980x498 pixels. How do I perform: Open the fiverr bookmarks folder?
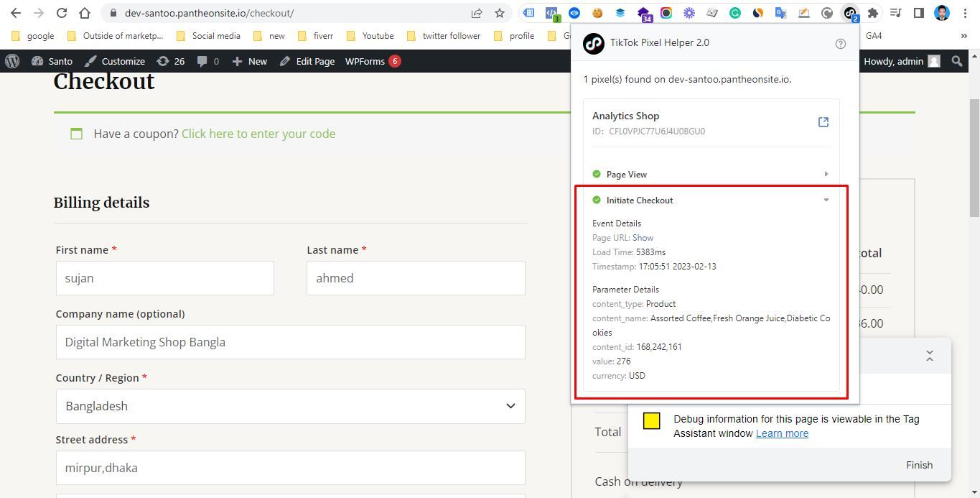(316, 35)
